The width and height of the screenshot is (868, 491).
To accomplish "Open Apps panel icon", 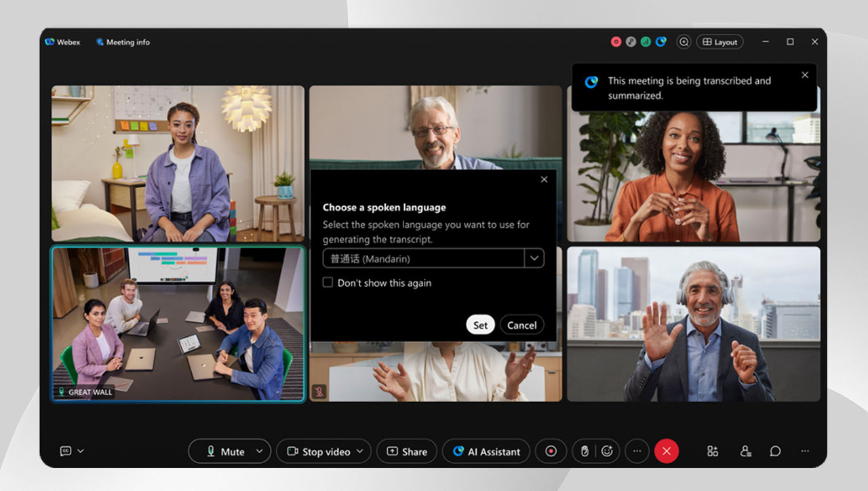I will pyautogui.click(x=713, y=451).
